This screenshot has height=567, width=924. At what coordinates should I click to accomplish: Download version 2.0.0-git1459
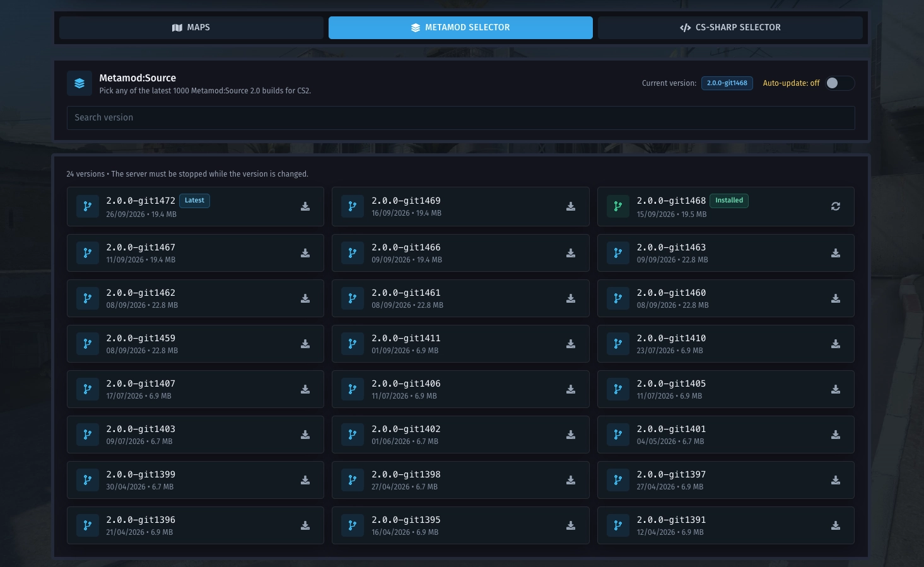pos(305,344)
